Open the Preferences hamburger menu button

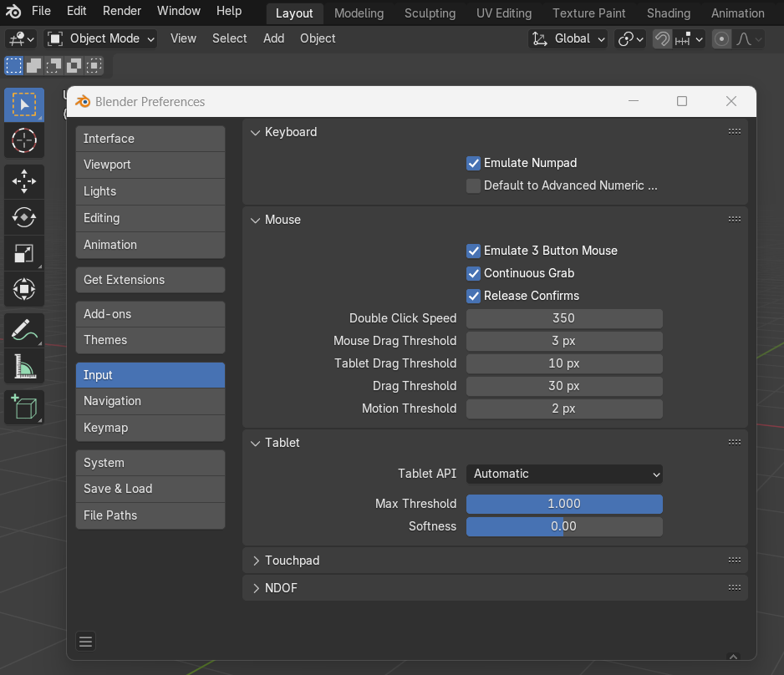(85, 641)
